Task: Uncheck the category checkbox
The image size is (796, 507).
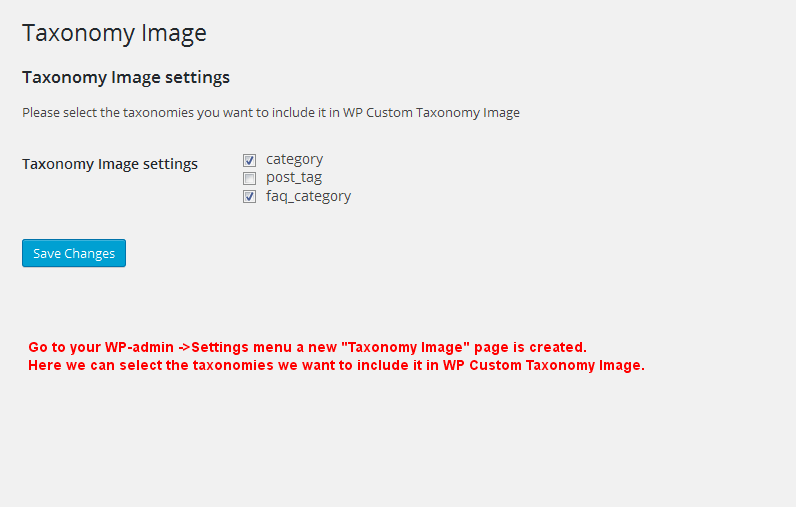Action: (249, 160)
